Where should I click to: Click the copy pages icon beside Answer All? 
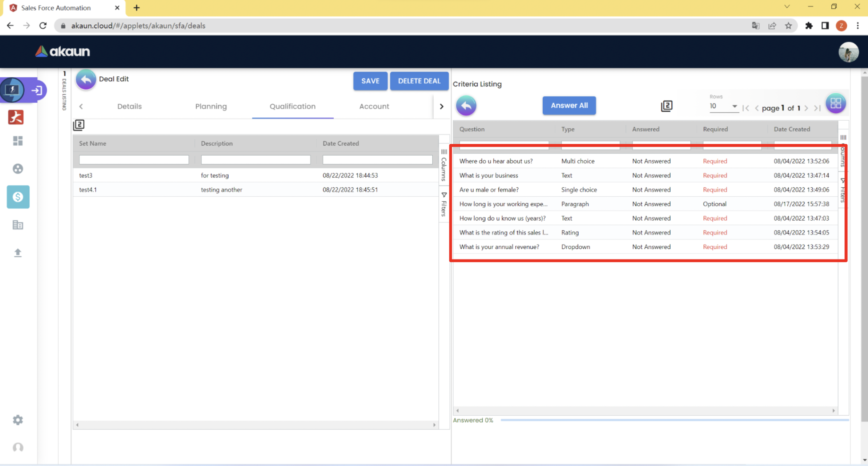[x=666, y=106]
